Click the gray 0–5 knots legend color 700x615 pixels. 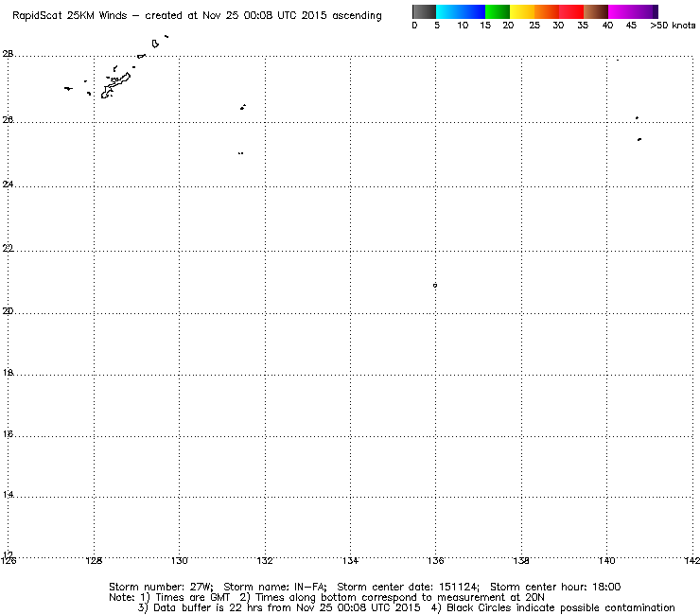click(424, 11)
